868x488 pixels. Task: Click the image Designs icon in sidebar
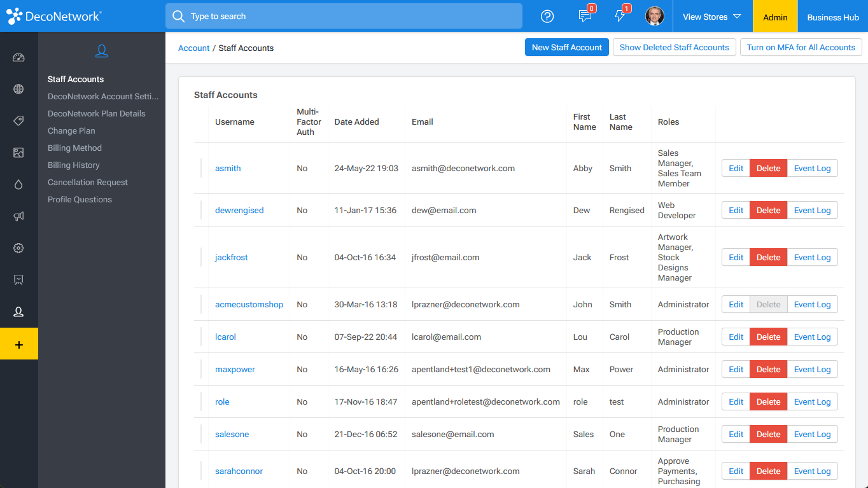[x=19, y=152]
